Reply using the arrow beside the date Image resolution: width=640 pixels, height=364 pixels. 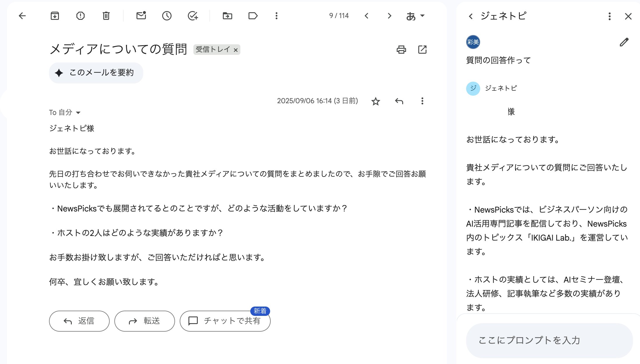click(399, 101)
